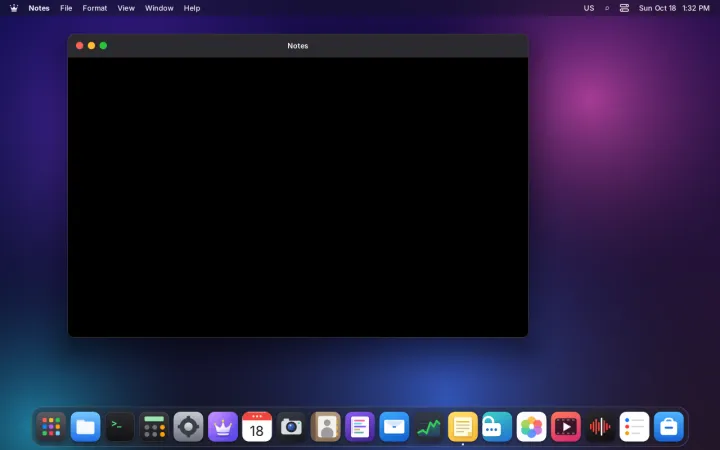720x450 pixels.
Task: Launch Terminal from the dock
Action: [120, 427]
